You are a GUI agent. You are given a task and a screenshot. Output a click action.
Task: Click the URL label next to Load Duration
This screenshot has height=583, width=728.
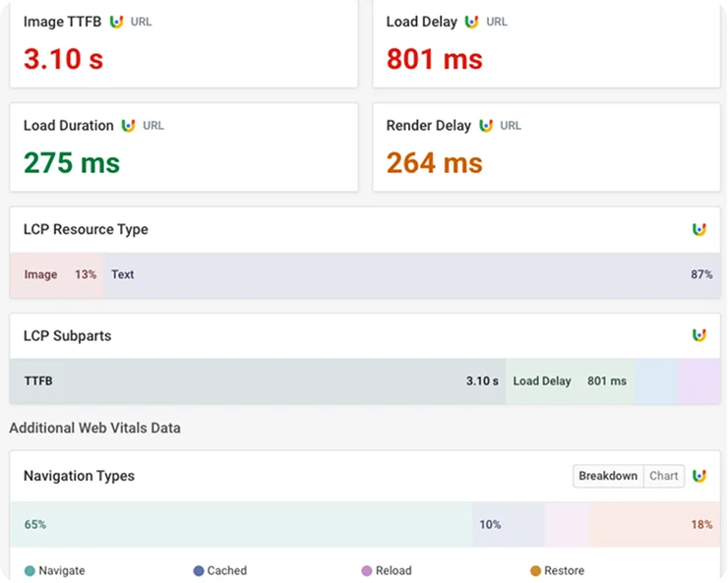coord(153,126)
